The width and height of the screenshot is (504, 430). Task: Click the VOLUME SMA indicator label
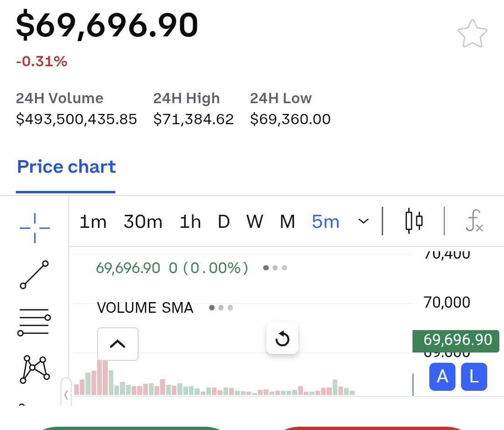click(145, 308)
